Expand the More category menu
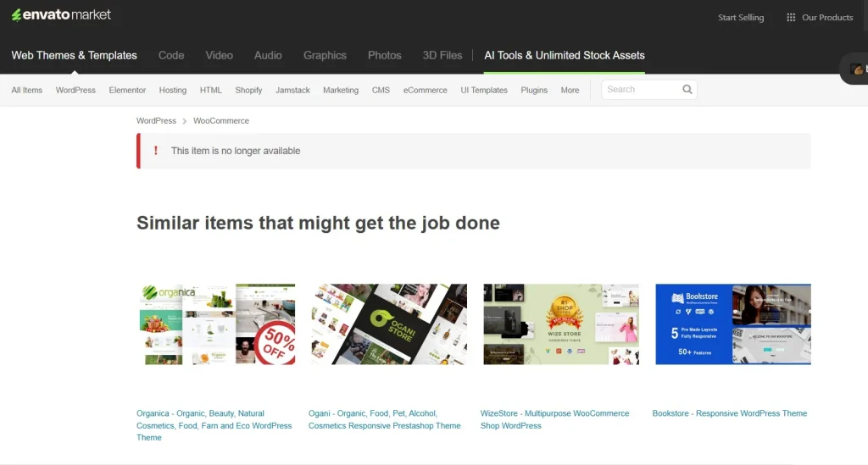Screen dimensions: 868x465 click(x=570, y=90)
